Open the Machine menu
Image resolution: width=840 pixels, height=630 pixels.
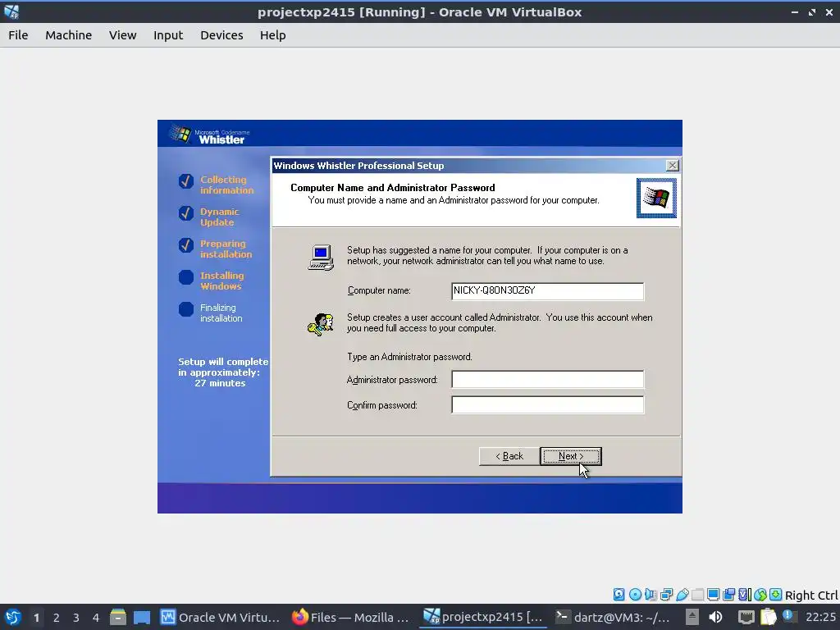pos(69,35)
